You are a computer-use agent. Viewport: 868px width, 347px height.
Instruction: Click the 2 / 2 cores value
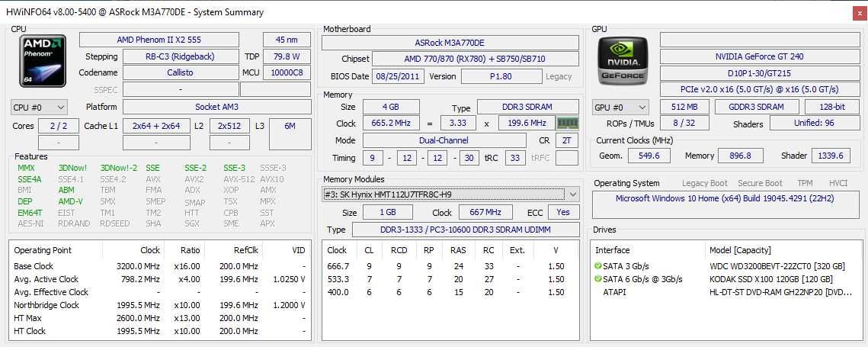58,126
